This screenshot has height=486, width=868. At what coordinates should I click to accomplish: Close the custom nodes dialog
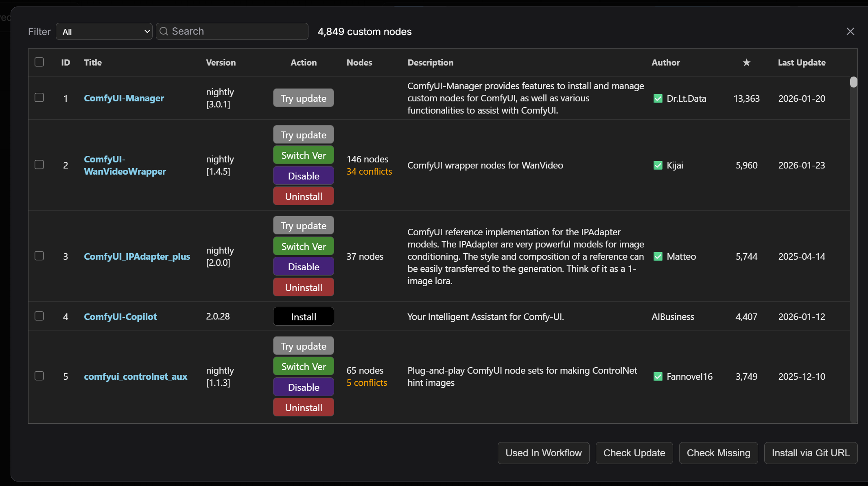[x=850, y=31]
